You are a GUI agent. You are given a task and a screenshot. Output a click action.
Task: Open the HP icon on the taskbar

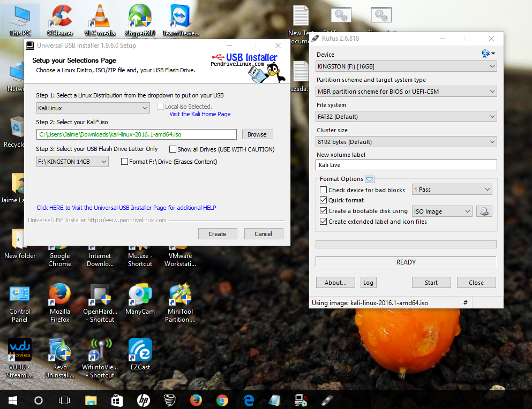tap(143, 400)
